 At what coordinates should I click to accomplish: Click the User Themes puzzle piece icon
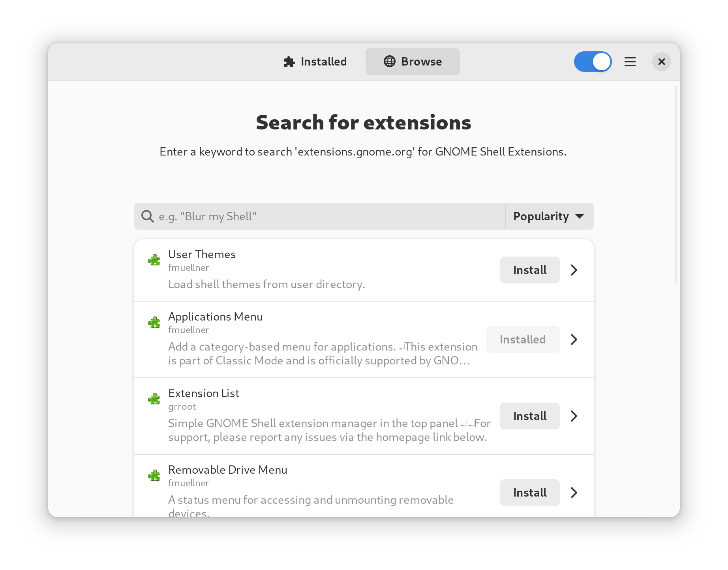coord(154,260)
